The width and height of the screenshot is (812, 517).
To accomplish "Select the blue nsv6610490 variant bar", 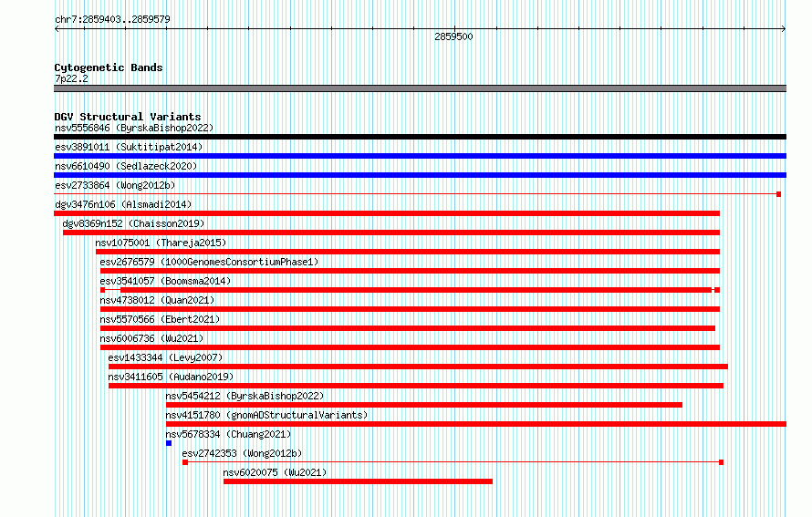I will pos(420,175).
